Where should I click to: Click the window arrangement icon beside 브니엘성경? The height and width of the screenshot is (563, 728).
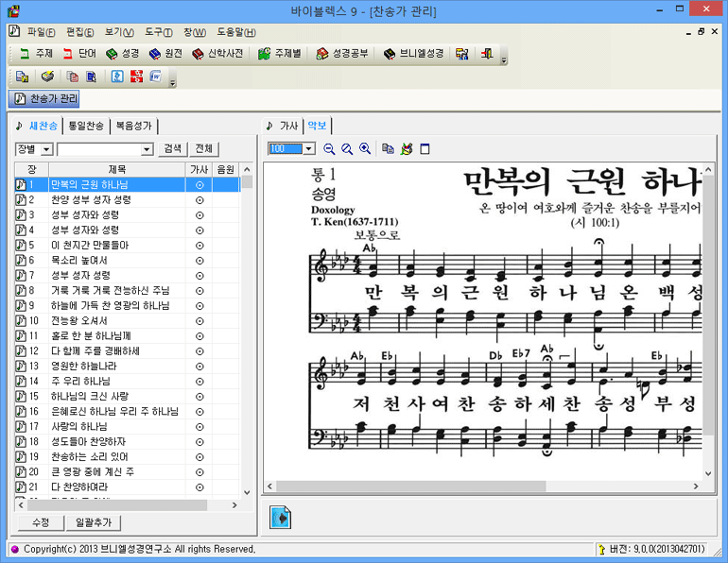pyautogui.click(x=461, y=54)
